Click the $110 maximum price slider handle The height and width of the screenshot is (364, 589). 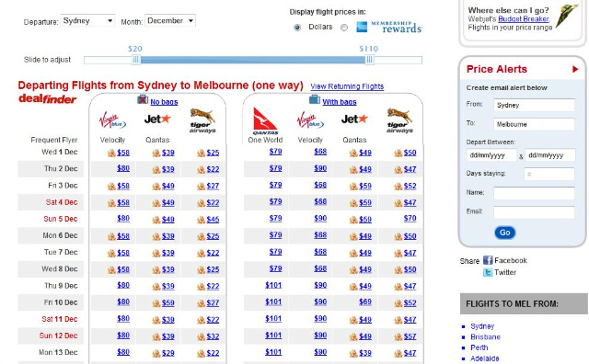click(370, 60)
